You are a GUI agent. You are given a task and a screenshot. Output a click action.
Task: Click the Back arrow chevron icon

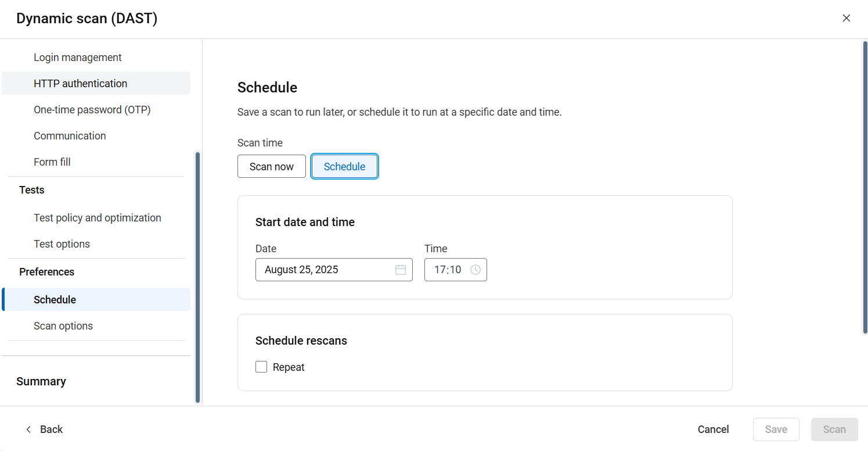click(28, 429)
